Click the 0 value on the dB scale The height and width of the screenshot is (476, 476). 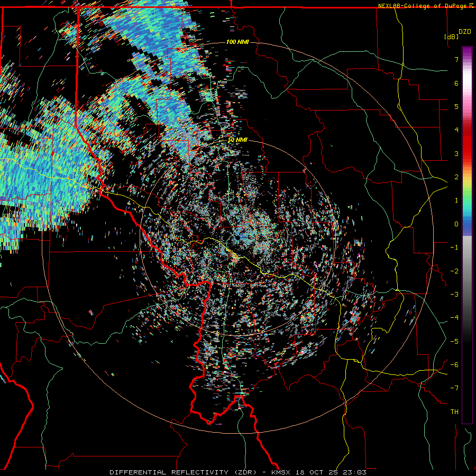tap(456, 224)
